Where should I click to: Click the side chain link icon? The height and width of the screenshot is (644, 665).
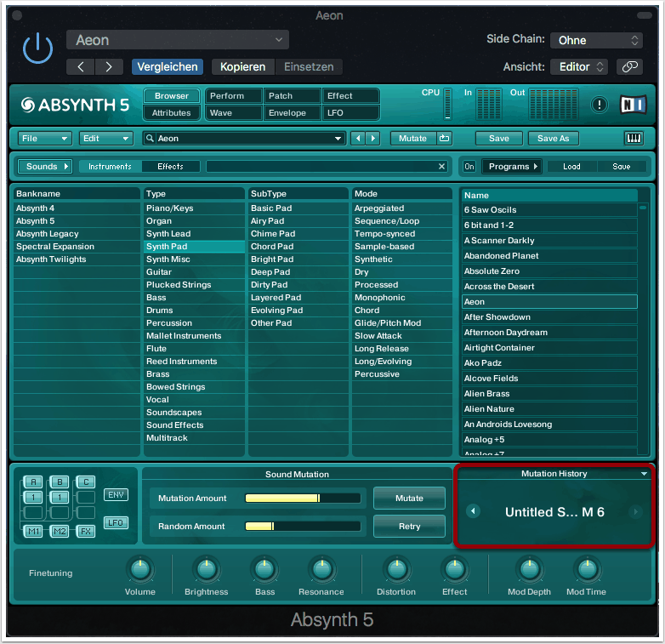point(629,66)
